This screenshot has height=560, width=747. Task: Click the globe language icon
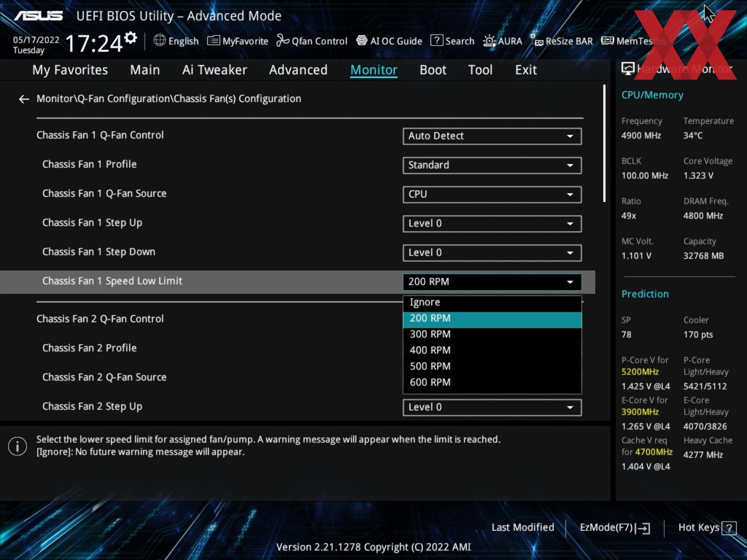pyautogui.click(x=160, y=40)
